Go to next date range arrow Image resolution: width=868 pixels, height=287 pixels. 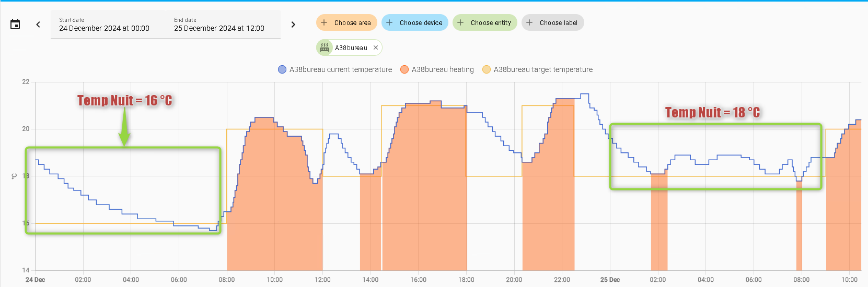click(x=293, y=24)
